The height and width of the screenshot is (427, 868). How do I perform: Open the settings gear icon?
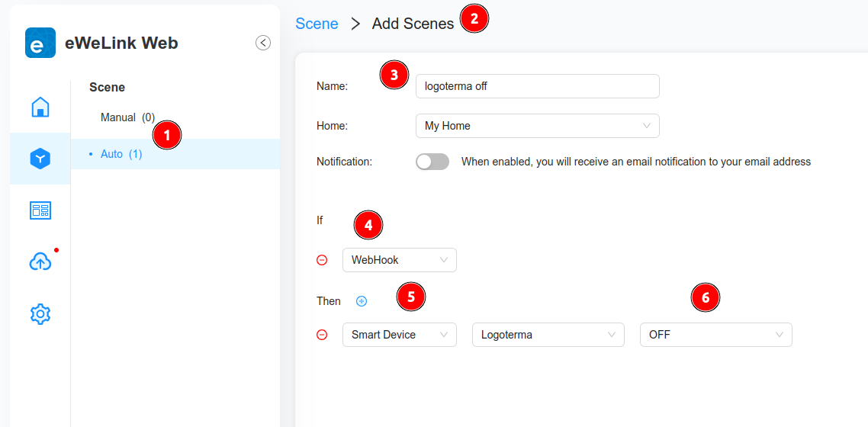pyautogui.click(x=40, y=314)
